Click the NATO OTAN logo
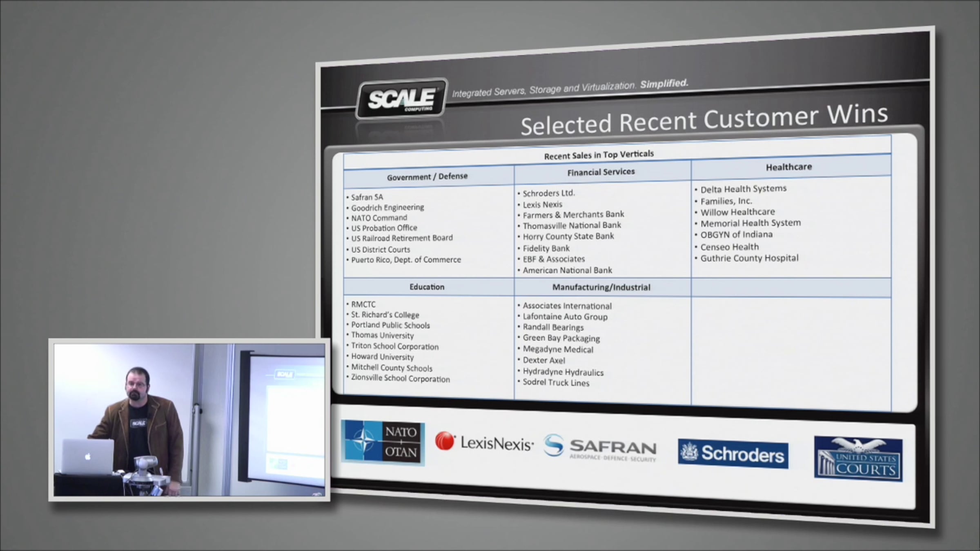 [383, 442]
